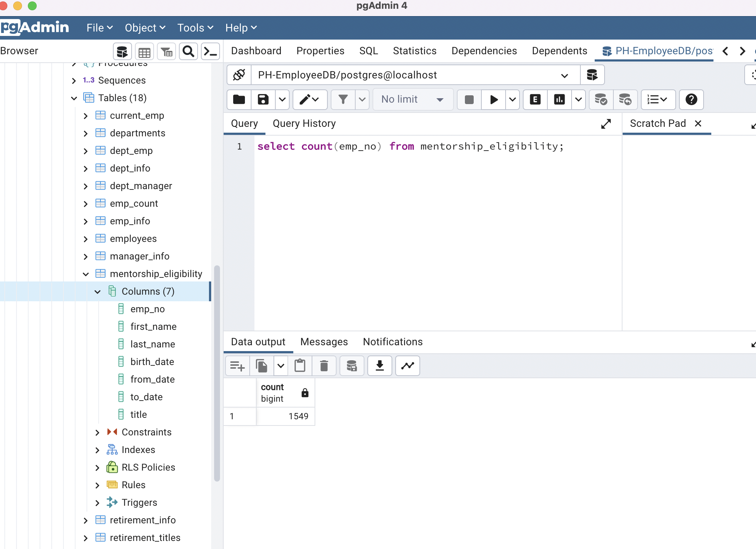This screenshot has height=549, width=756.
Task: Open the Filter options icon
Action: 342,99
